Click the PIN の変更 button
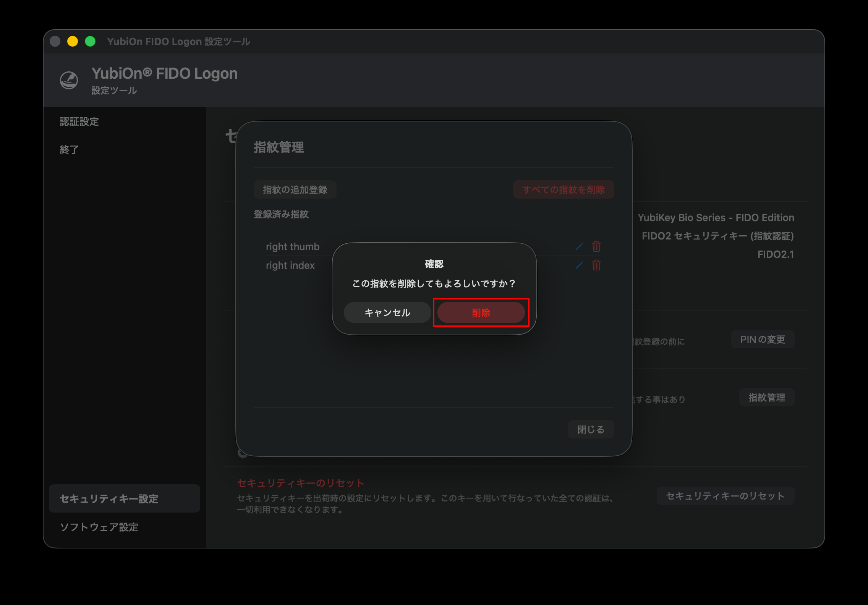Screen dimensions: 868x605 pyautogui.click(x=763, y=339)
